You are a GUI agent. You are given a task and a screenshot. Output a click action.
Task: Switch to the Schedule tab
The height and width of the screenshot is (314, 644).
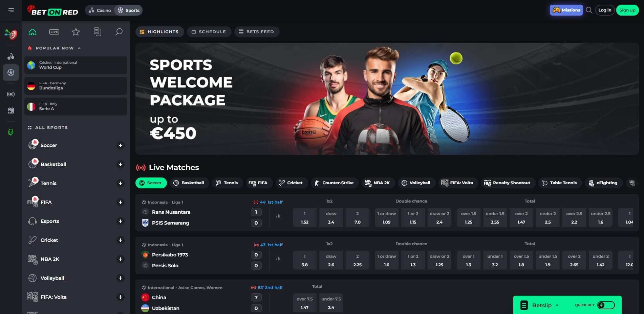pyautogui.click(x=209, y=32)
